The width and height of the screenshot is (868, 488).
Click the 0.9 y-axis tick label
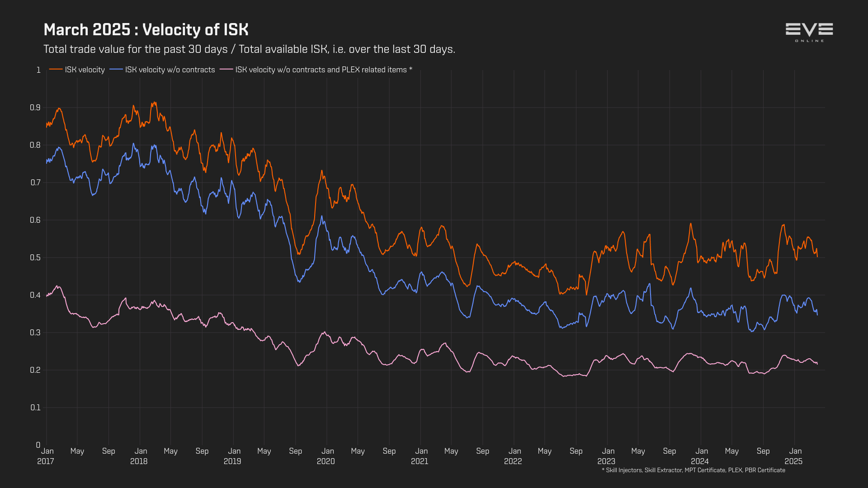pyautogui.click(x=35, y=108)
